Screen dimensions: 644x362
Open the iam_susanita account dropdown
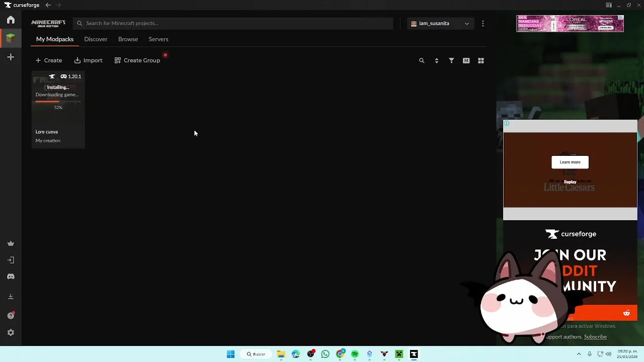click(x=440, y=23)
